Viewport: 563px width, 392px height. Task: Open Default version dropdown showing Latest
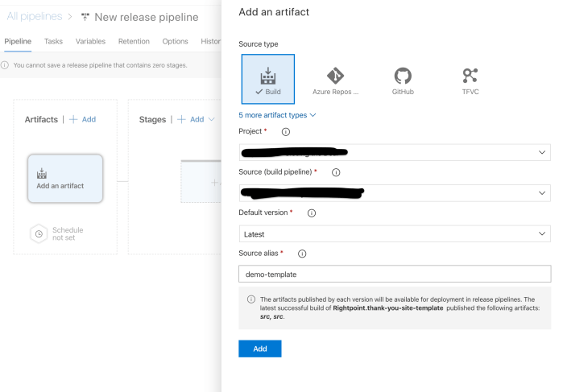point(395,233)
